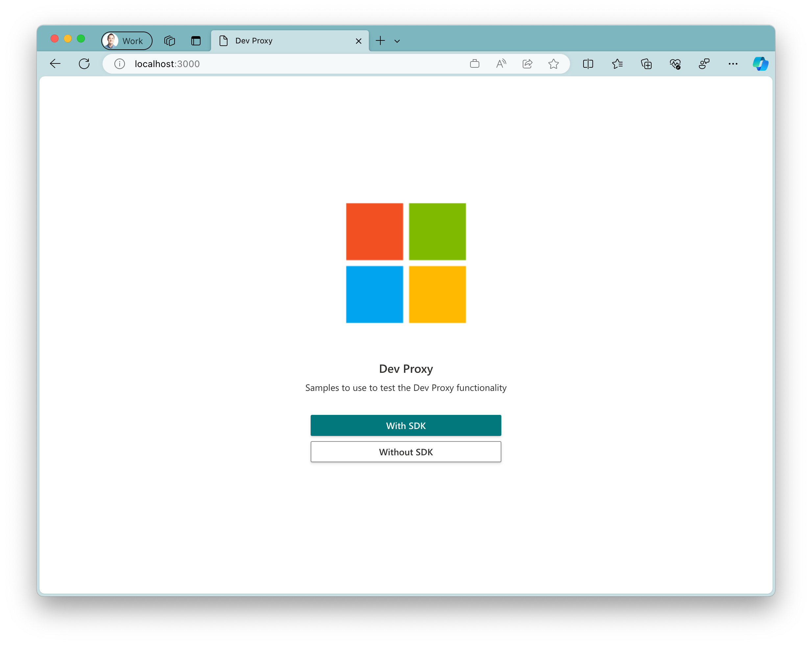Click the page information icon

click(119, 63)
